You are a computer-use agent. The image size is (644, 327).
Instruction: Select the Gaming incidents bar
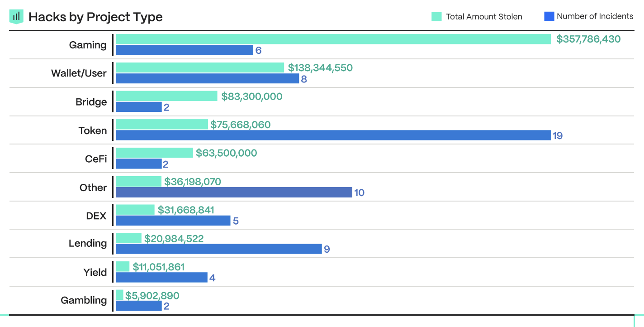pyautogui.click(x=185, y=50)
